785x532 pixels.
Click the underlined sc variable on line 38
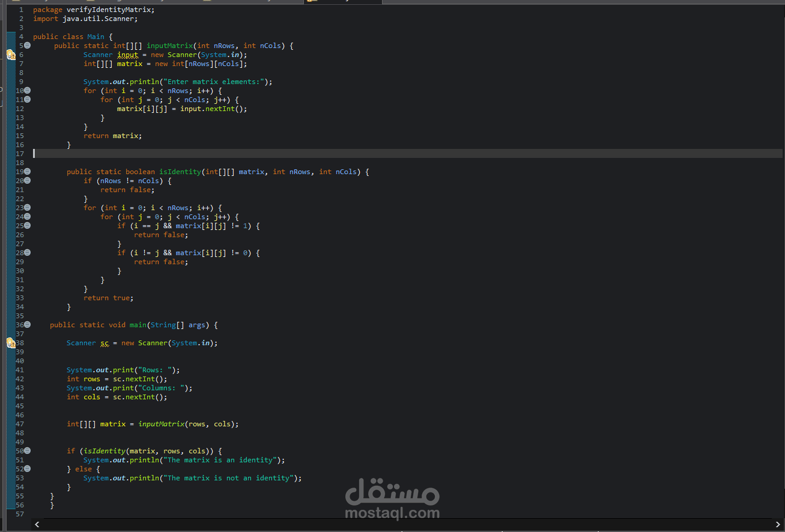(x=105, y=343)
